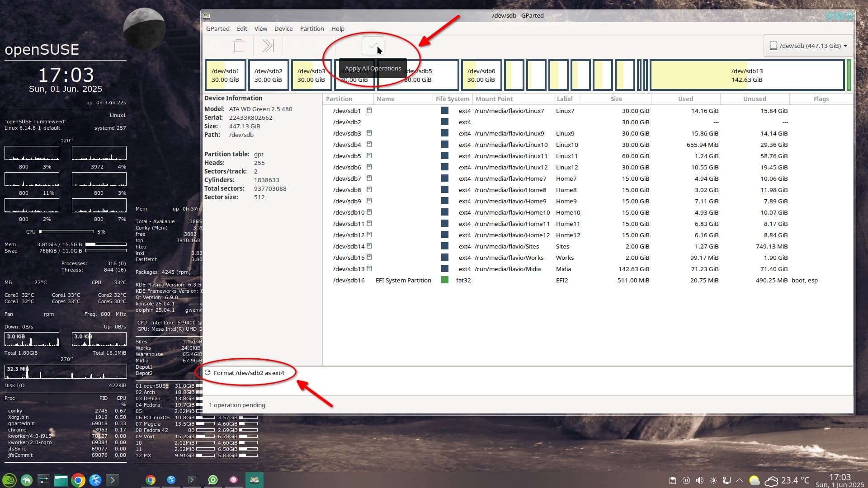Image resolution: width=868 pixels, height=488 pixels.
Task: Sort by the File System column header
Action: tap(453, 99)
